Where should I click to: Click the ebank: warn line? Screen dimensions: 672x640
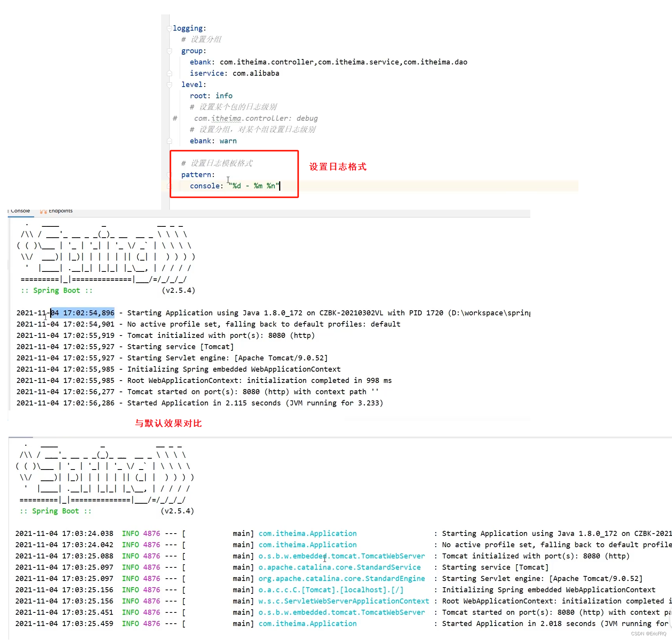coord(213,141)
